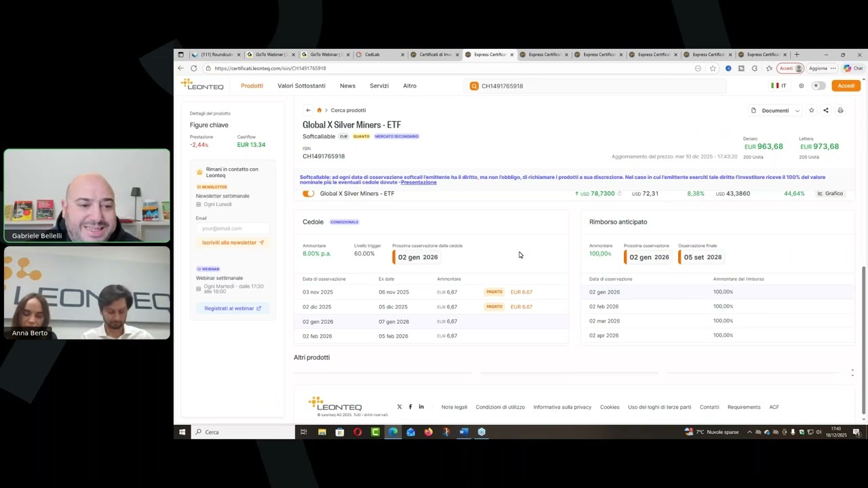
Task: Click the Windows Start button
Action: coord(182,432)
